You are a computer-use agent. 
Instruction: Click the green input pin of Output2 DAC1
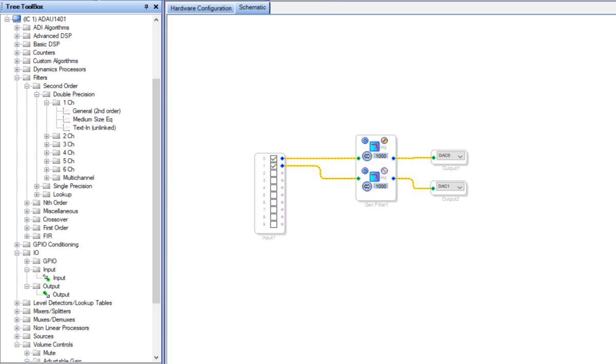pyautogui.click(x=434, y=188)
